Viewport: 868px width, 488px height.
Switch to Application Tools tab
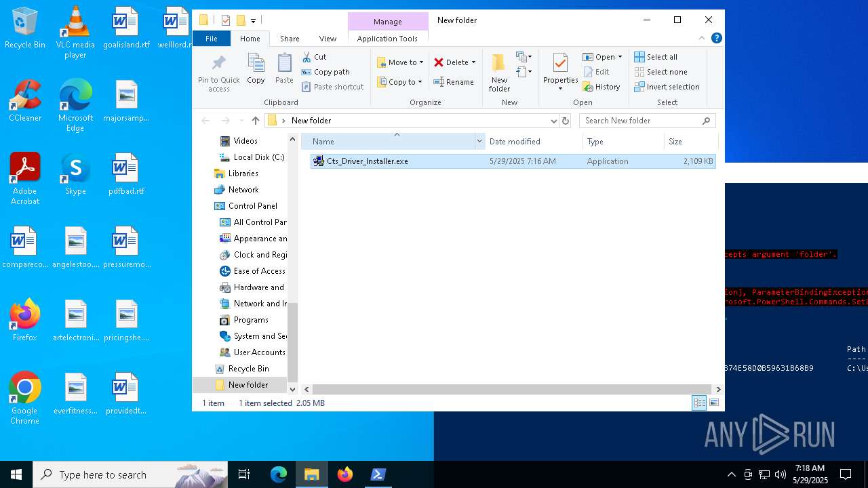[x=387, y=39]
